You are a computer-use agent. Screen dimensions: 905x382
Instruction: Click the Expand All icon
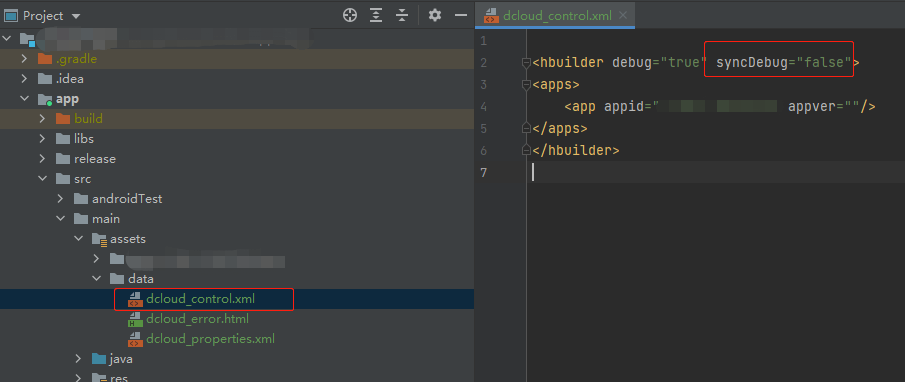pos(376,16)
